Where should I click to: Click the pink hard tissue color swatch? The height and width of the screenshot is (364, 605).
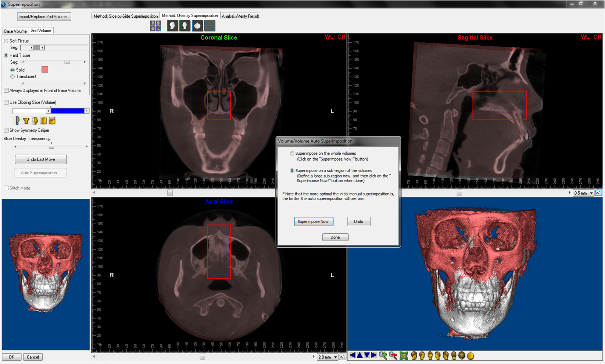point(45,69)
